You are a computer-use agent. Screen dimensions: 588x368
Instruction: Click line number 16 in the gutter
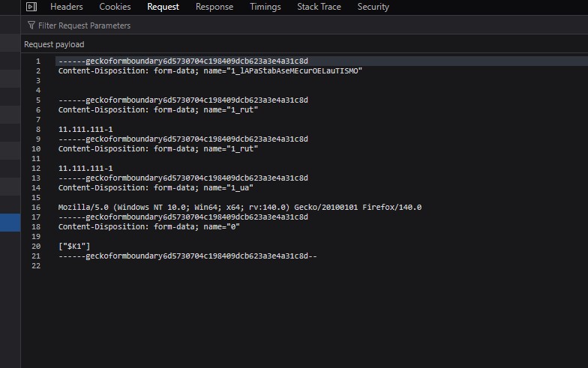pyautogui.click(x=36, y=207)
